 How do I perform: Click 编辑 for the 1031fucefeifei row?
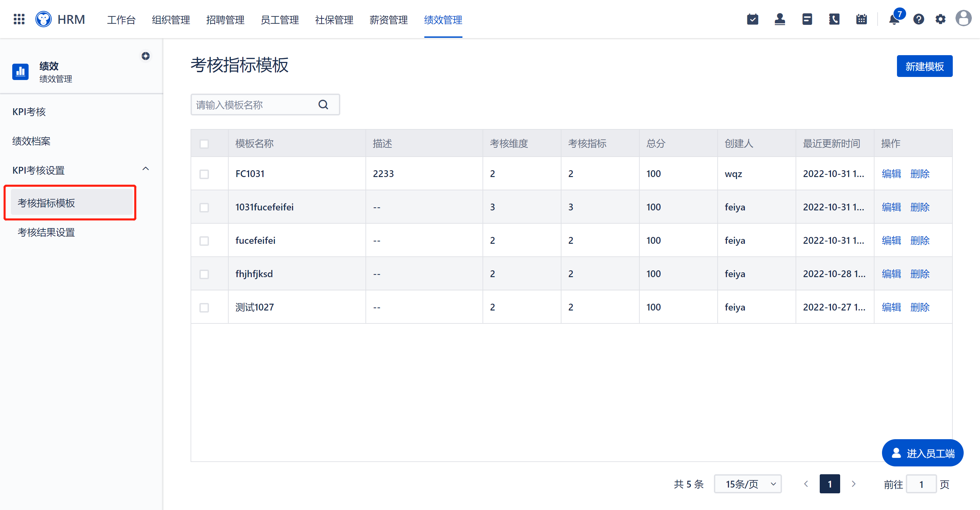(891, 207)
